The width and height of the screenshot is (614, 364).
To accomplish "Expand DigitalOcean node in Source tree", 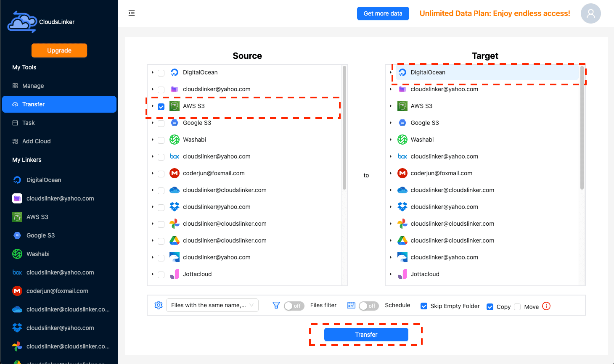I will [152, 72].
